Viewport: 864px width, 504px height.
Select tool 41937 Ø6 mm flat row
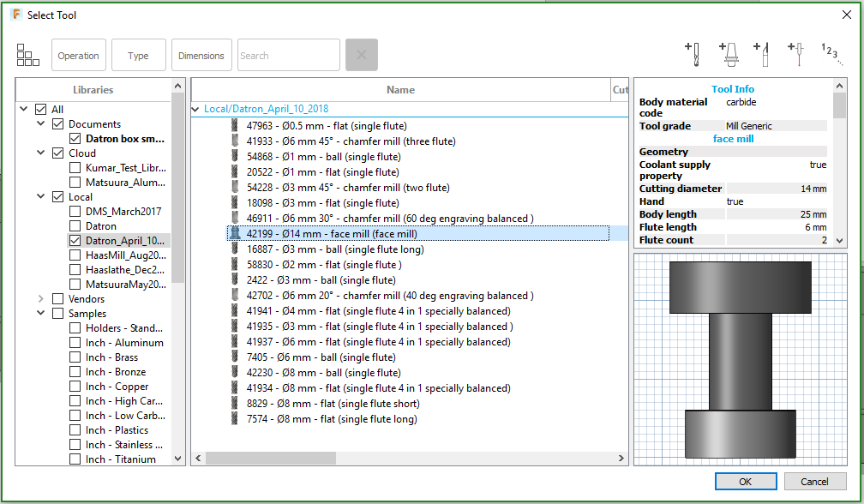pos(379,341)
